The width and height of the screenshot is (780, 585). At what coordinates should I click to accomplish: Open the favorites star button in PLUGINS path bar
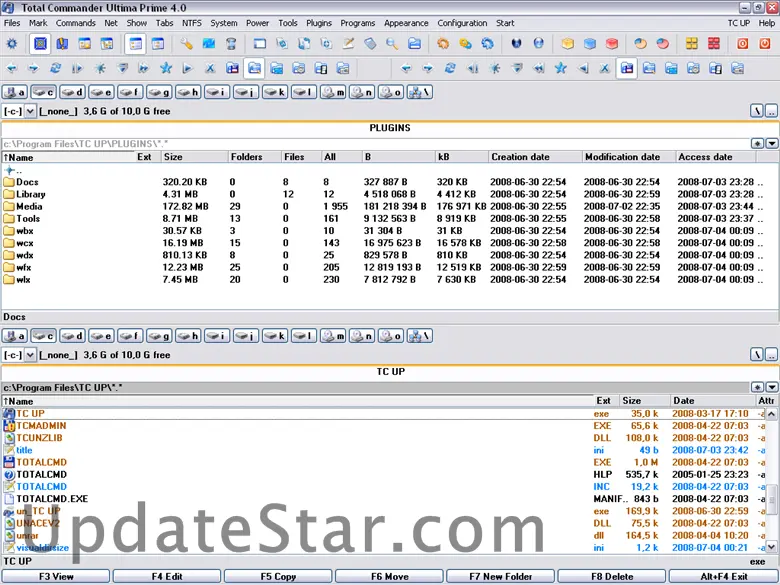click(757, 144)
